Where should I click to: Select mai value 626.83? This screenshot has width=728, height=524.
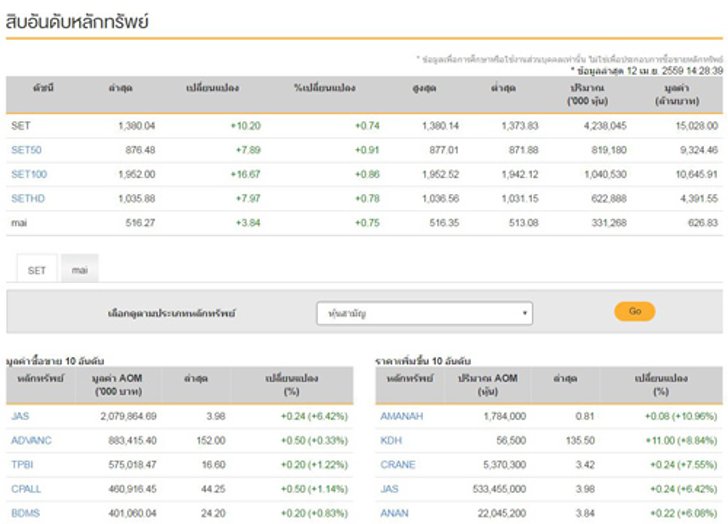pos(703,223)
